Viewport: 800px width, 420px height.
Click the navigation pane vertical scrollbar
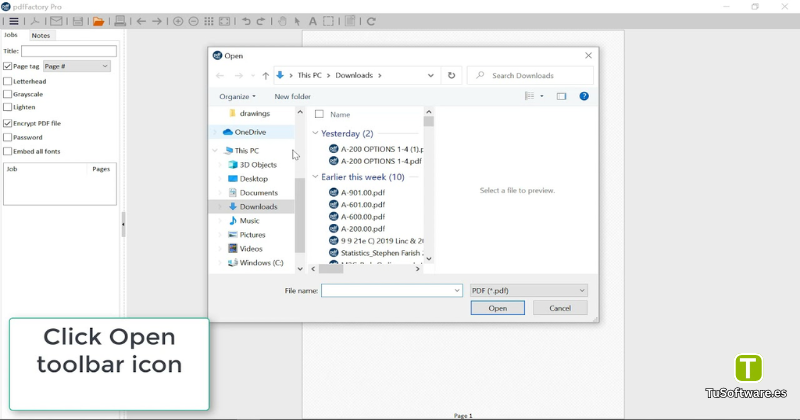coord(300,190)
